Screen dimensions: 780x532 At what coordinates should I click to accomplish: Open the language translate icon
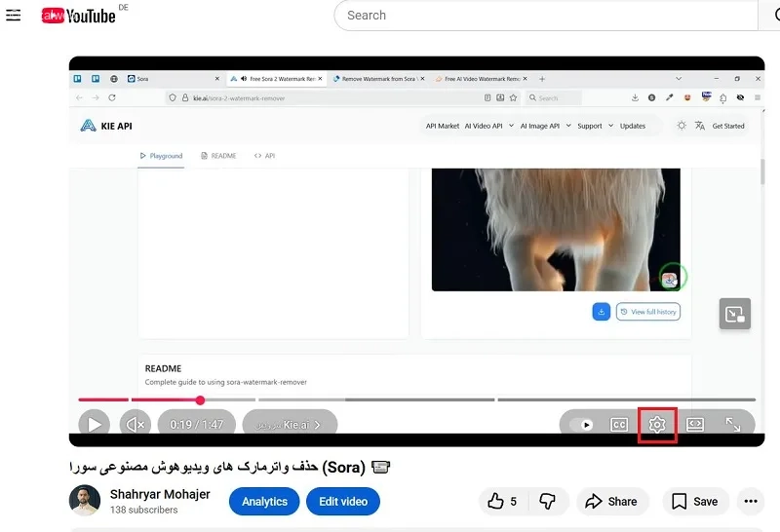[699, 126]
